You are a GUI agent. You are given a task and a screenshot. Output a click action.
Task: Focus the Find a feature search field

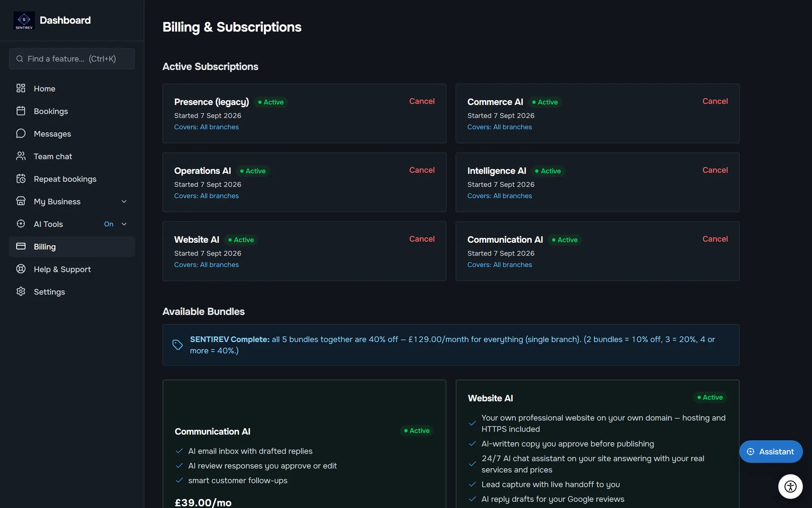pos(72,59)
